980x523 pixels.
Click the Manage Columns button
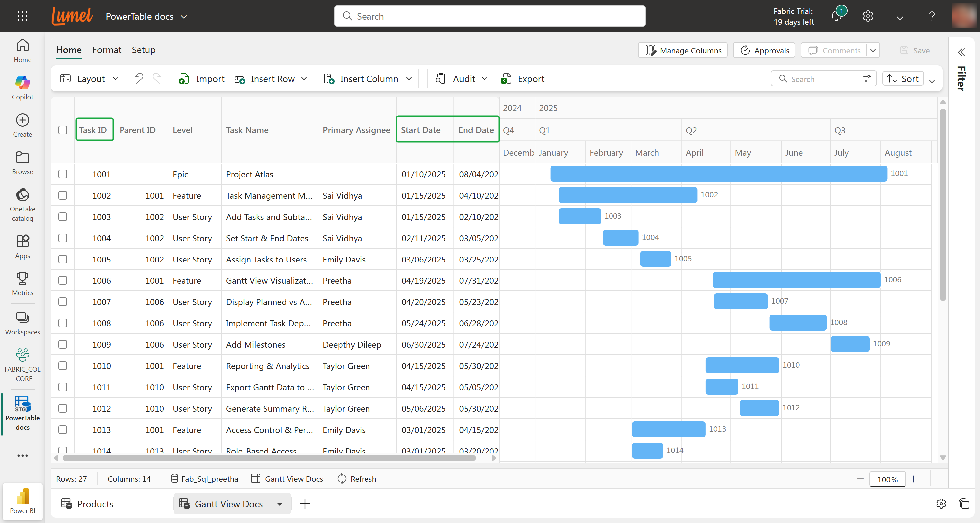pyautogui.click(x=683, y=50)
